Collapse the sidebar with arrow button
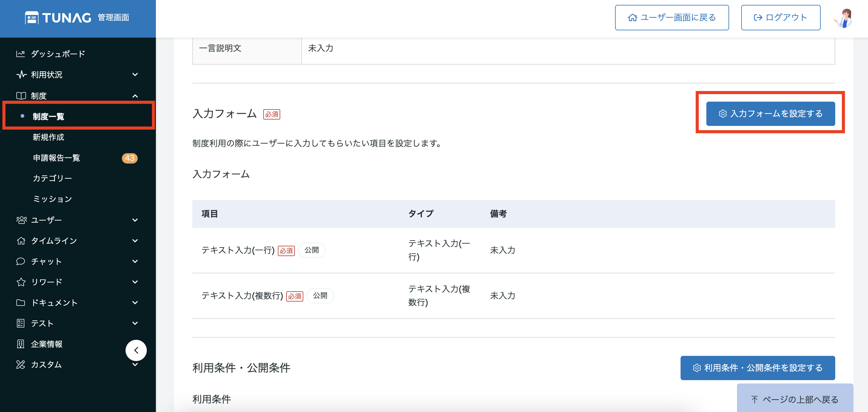868x412 pixels. (136, 350)
